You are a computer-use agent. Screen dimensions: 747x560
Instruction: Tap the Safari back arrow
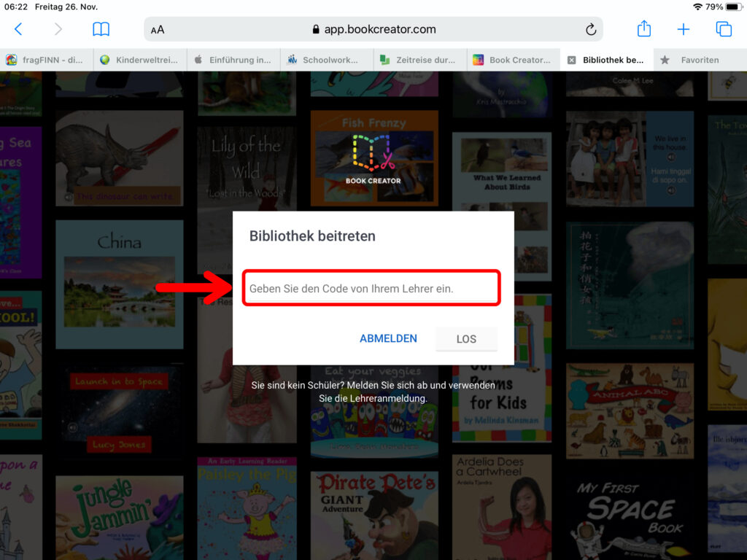pos(18,29)
